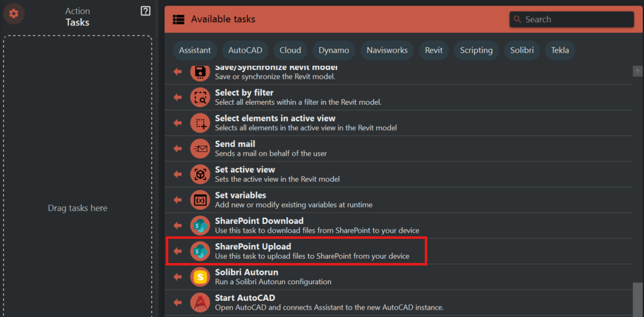Click the Solibri Autorun icon
Screen dimensions: 644x317
coord(200,277)
